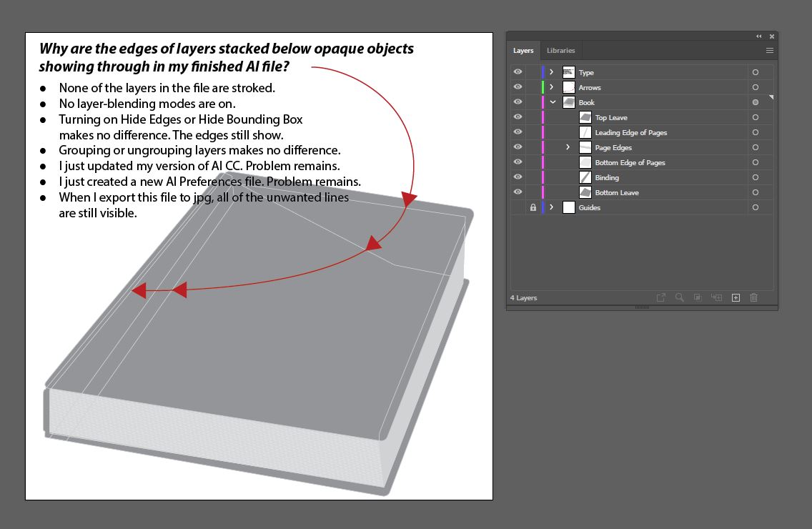
Task: Locate Object using the magnifying glass icon
Action: (x=679, y=297)
